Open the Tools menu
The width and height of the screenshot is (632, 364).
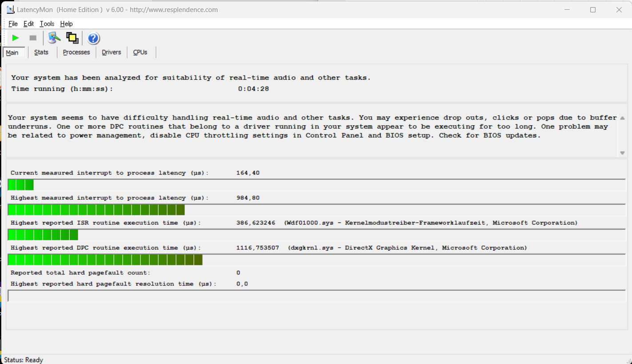(47, 24)
